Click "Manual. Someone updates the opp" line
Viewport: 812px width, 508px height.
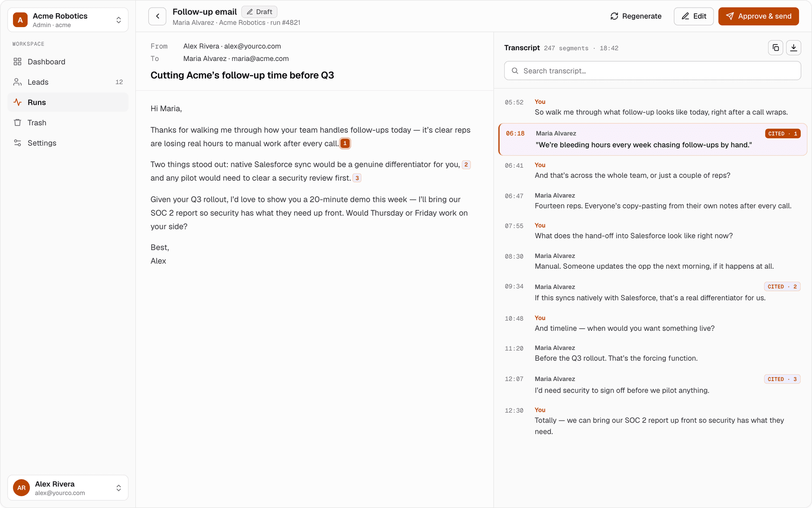pos(655,266)
